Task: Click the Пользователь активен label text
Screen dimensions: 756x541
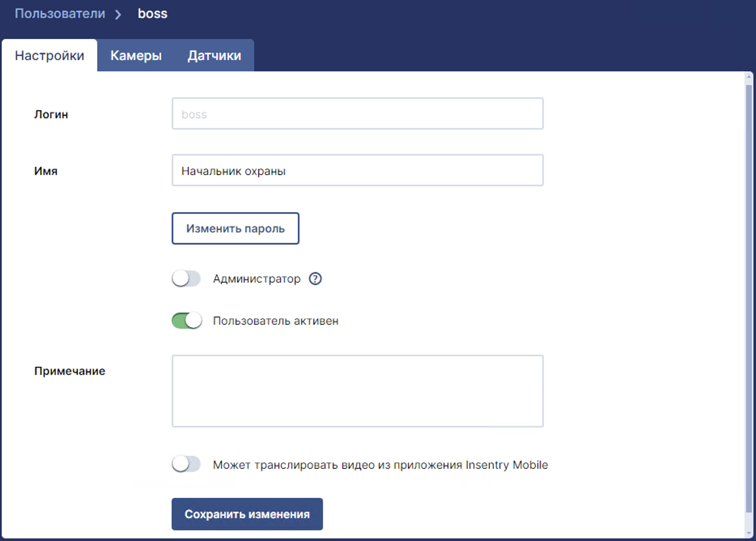Action: (x=276, y=321)
